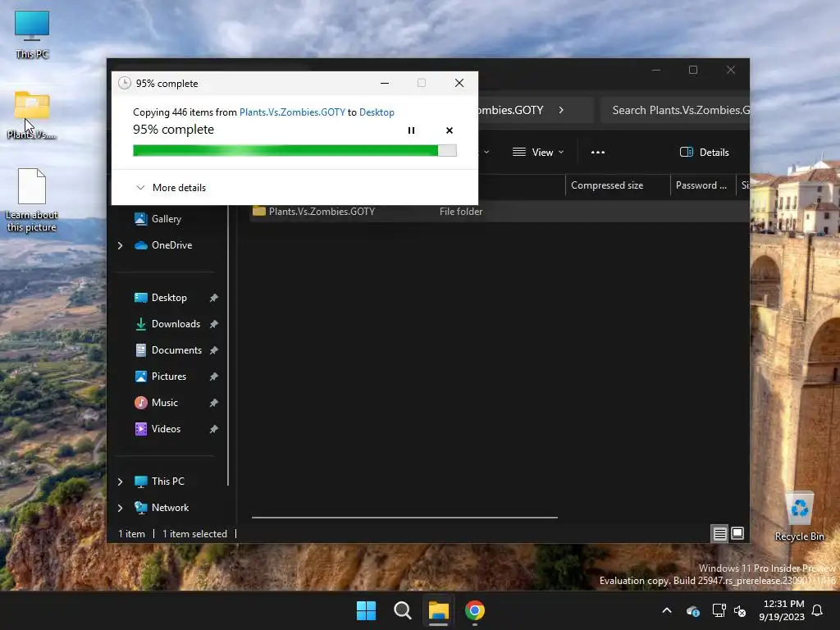Go to Desktop in quick access

click(169, 297)
